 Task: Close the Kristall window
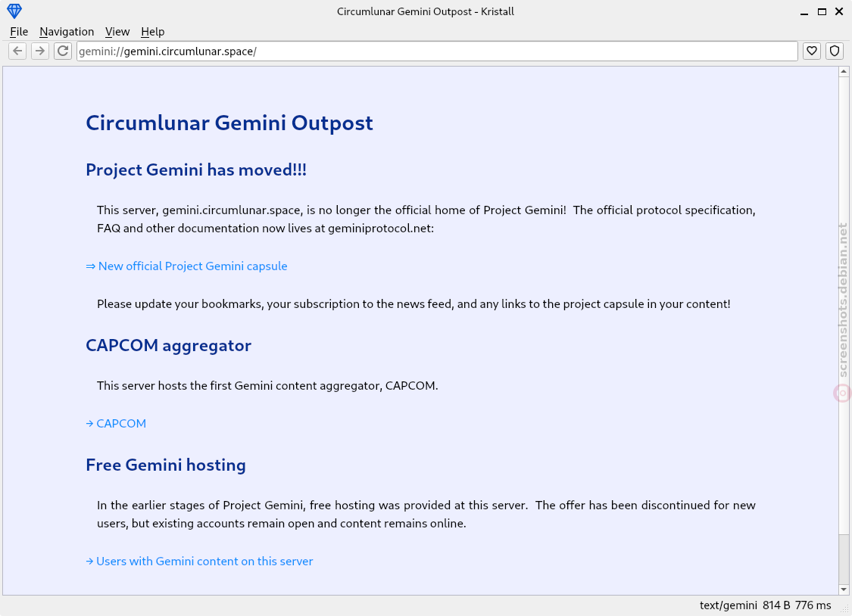pos(839,11)
